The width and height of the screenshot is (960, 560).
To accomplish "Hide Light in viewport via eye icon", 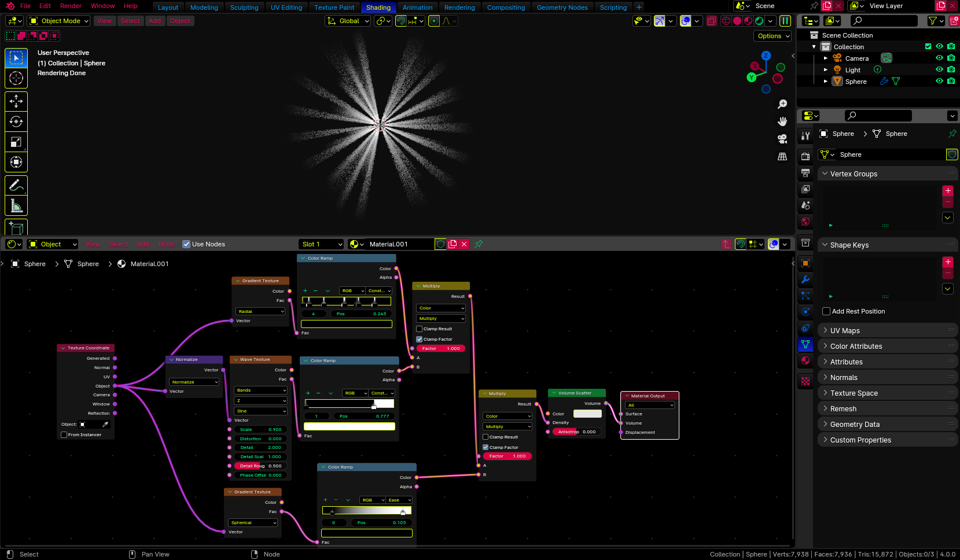I will [939, 69].
